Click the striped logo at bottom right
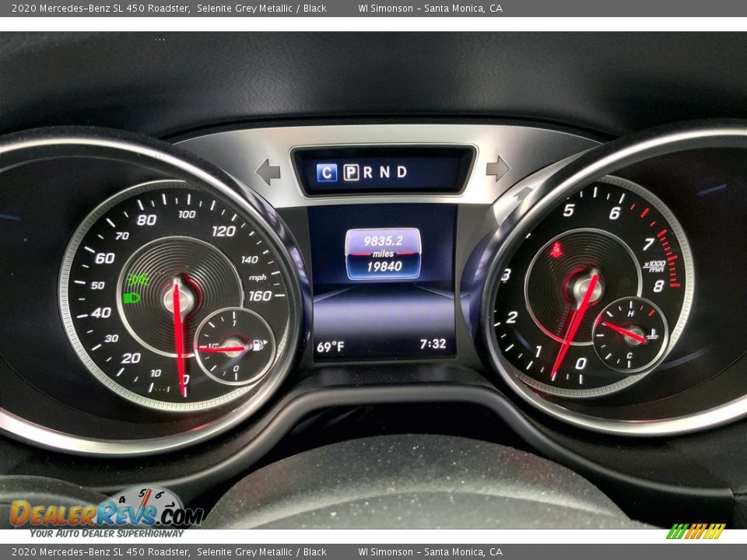Viewport: 747px width, 560px height. pos(696,531)
